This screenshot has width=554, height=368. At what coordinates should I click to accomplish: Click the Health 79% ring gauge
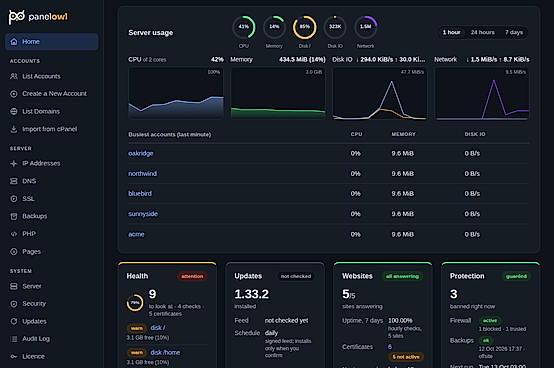(135, 303)
